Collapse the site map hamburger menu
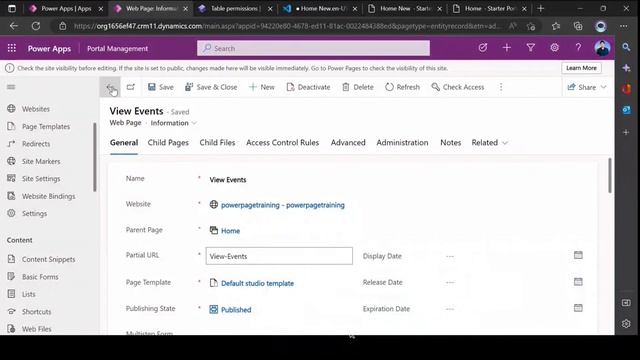Screen dimensions: 640x360 tap(11, 87)
